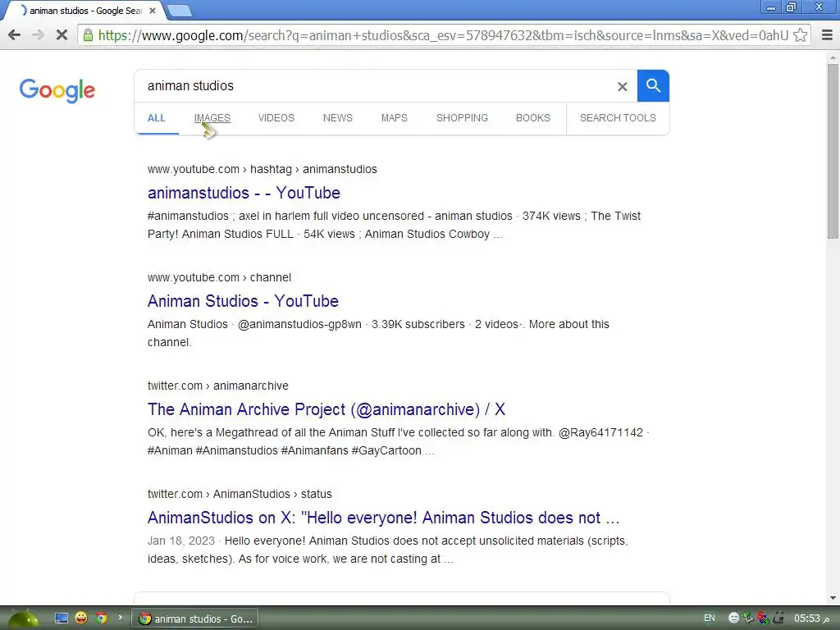Click the Android start button in taskbar

(21, 619)
